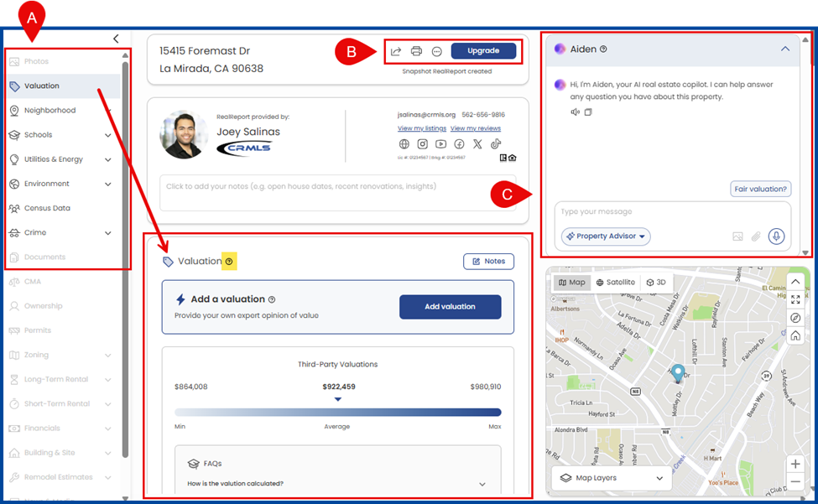The height and width of the screenshot is (504, 818).
Task: Click the speaker icon under Aiden's message
Action: click(575, 112)
